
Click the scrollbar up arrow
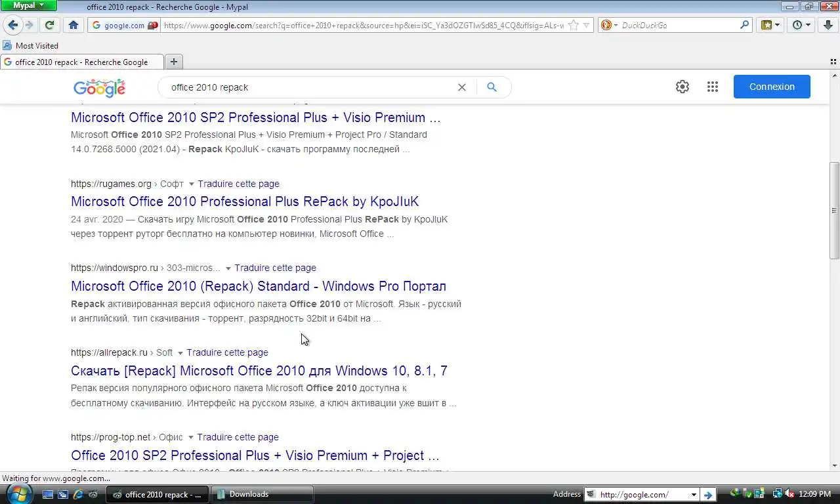(x=834, y=75)
